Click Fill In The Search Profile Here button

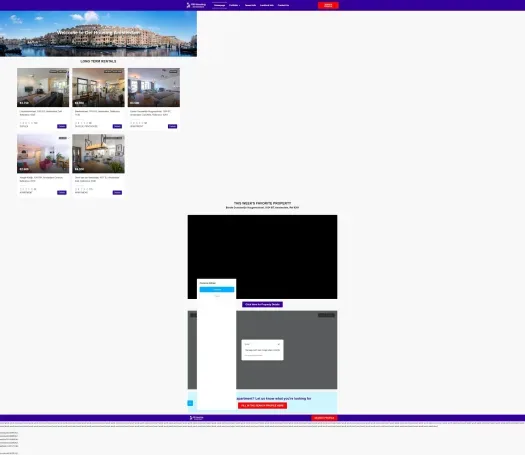point(262,405)
